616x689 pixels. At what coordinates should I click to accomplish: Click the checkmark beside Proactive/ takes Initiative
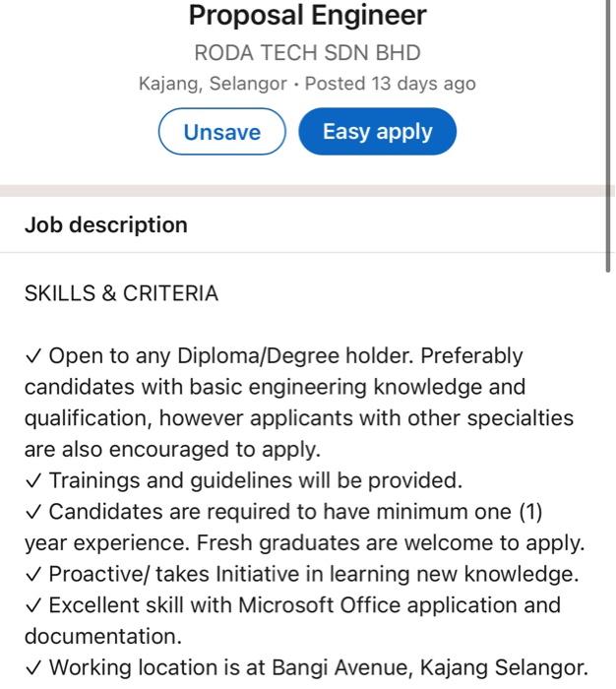(x=33, y=574)
